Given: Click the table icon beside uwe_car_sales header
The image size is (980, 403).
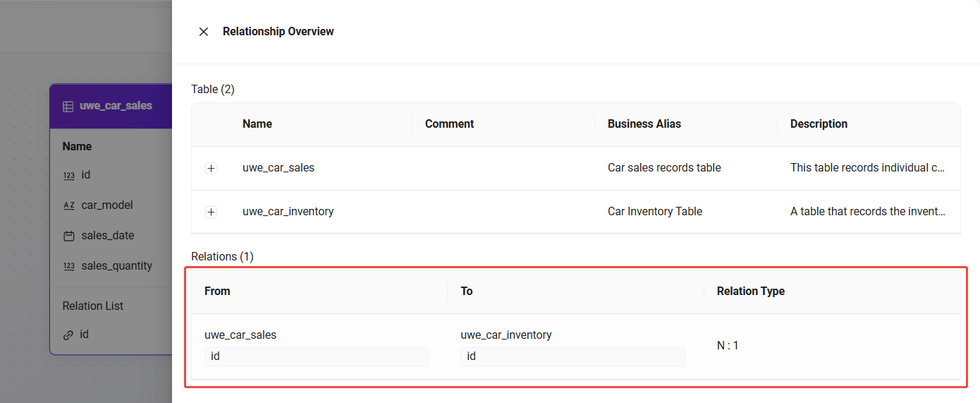Looking at the screenshot, I should point(68,107).
